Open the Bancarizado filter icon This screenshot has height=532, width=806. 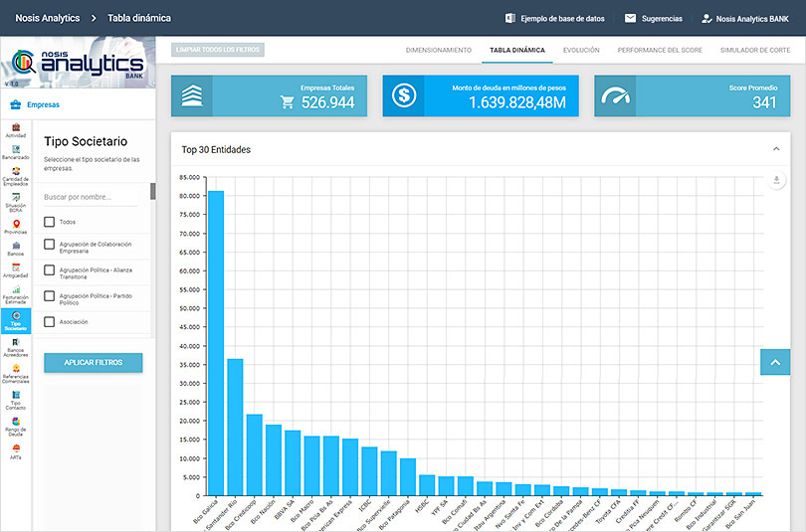(x=16, y=149)
